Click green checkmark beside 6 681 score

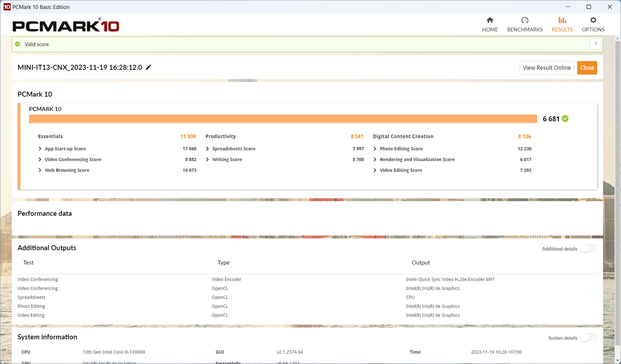565,118
